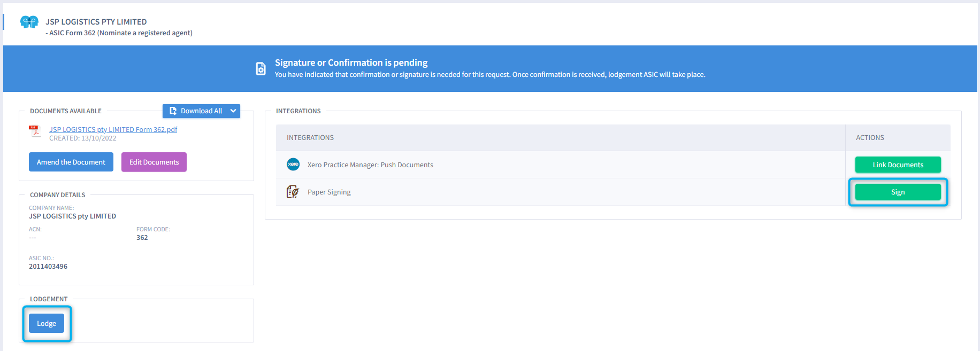The height and width of the screenshot is (351, 980).
Task: Click the company logo icon beside JSP LOGISTICS
Action: point(29,22)
